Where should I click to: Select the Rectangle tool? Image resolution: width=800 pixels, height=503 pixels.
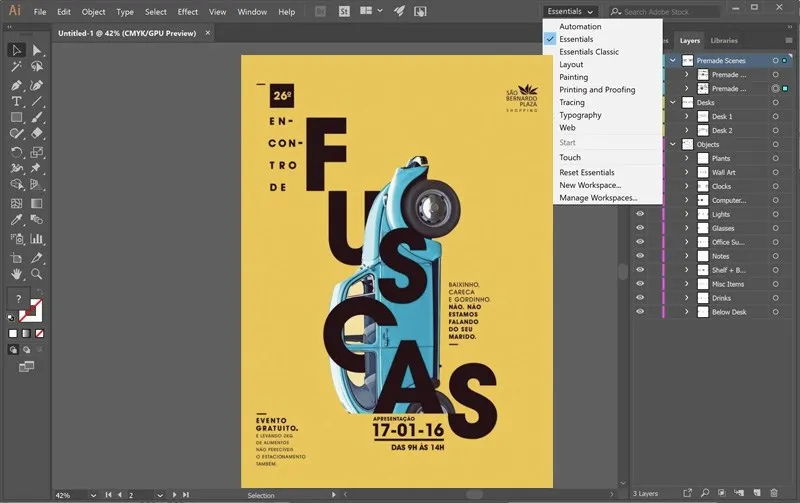tap(16, 117)
